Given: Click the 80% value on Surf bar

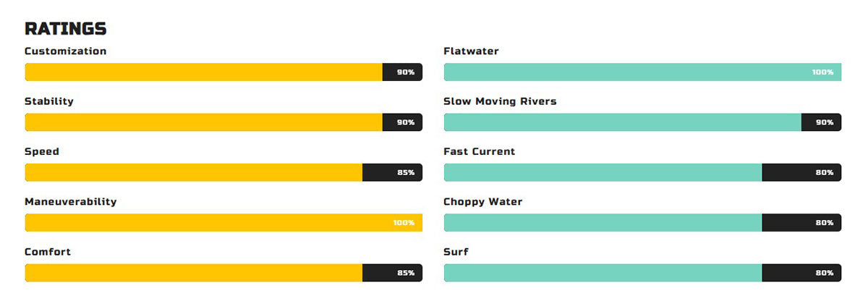Looking at the screenshot, I should 825,274.
